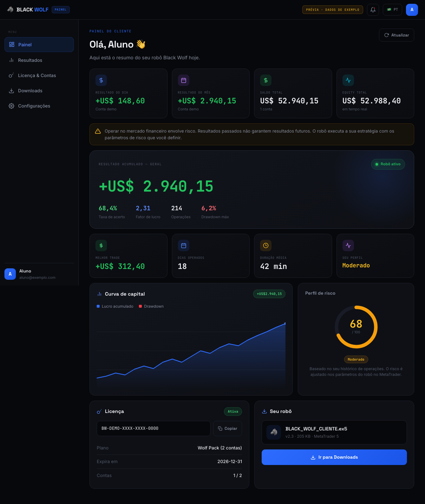Click the wolf thumbnail of BLACK_WOLF_CLIENTE.ex5

point(274,432)
